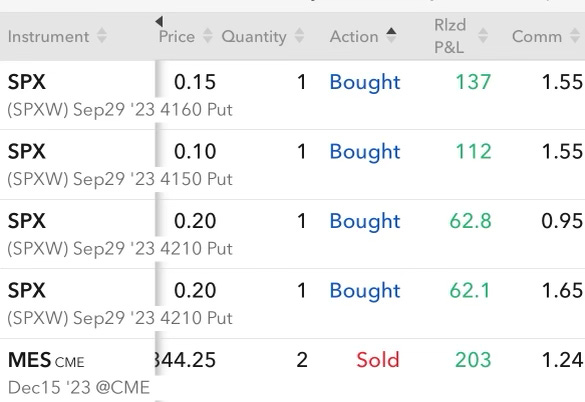Sort by the Instrument column arrows
The height and width of the screenshot is (402, 585).
tap(102, 36)
